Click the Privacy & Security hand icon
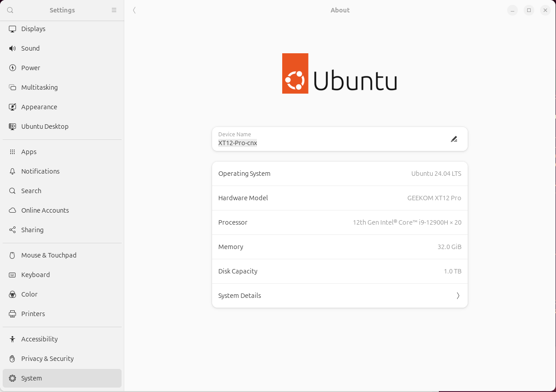Viewport: 556px width, 392px height. (12, 359)
